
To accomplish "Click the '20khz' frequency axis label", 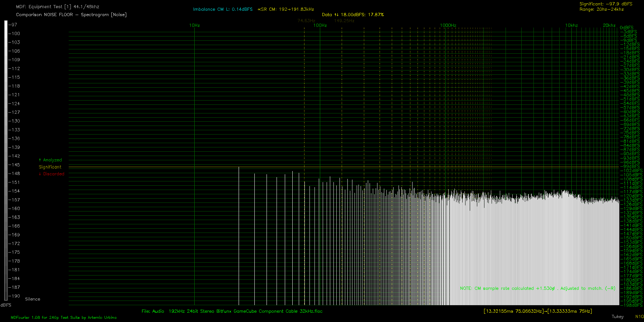I will [x=609, y=25].
